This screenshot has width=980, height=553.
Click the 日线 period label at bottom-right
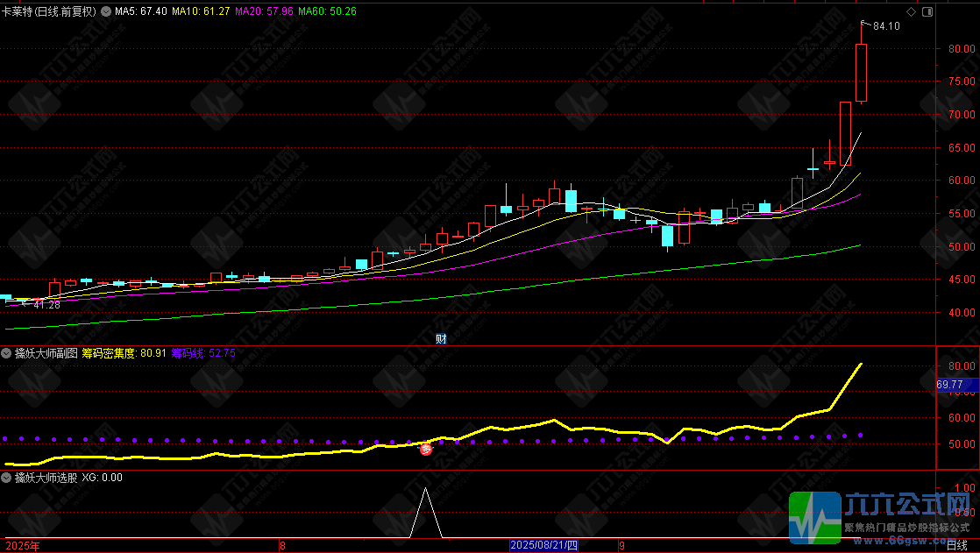pyautogui.click(x=957, y=545)
